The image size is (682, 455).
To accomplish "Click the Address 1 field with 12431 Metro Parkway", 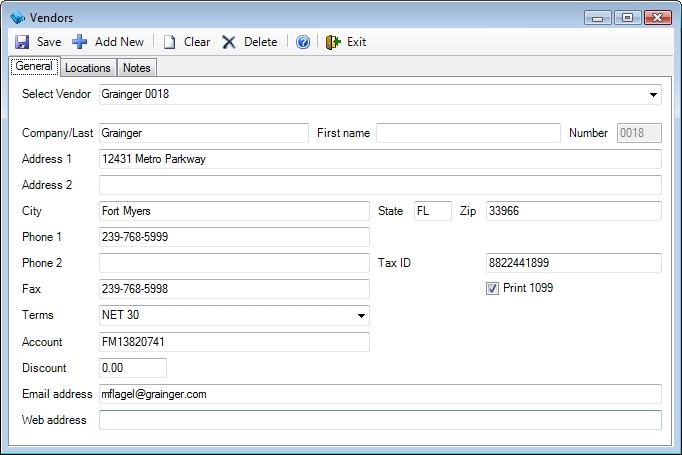I will (x=380, y=159).
